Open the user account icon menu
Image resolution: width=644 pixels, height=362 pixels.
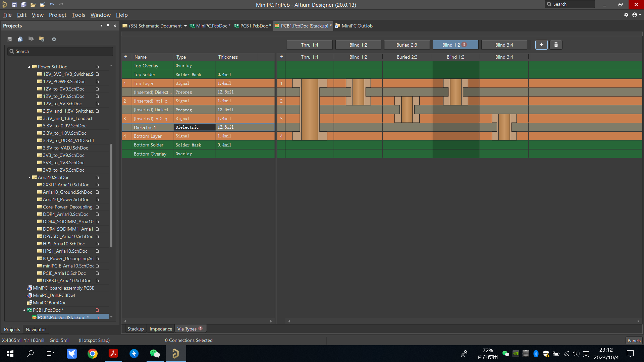[x=636, y=15]
